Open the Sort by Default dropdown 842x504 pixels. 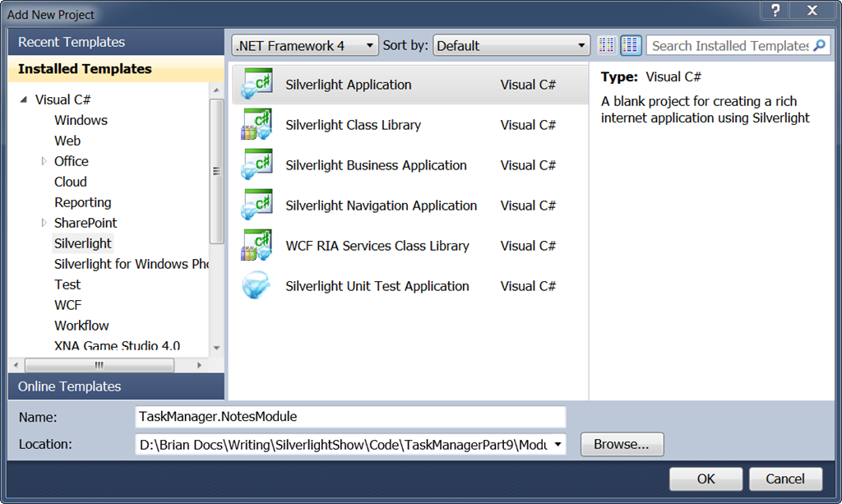pyautogui.click(x=511, y=45)
